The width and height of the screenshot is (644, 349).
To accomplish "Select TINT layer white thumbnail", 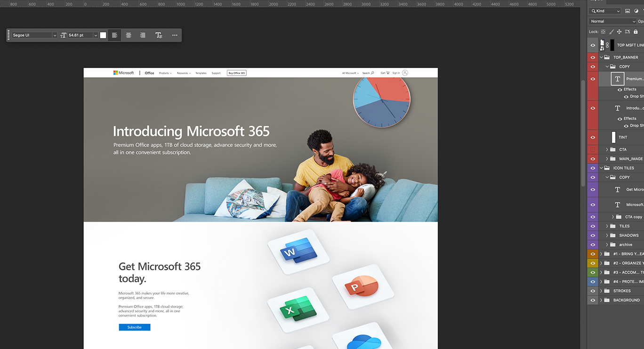I will coord(613,137).
